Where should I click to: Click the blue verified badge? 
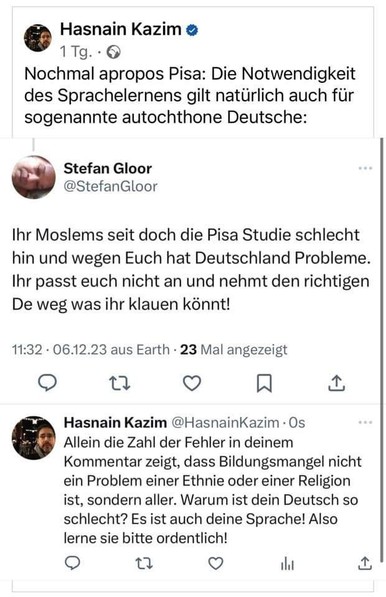click(x=192, y=30)
